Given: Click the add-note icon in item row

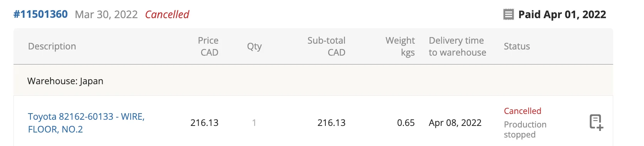Looking at the screenshot, I should coord(596,122).
